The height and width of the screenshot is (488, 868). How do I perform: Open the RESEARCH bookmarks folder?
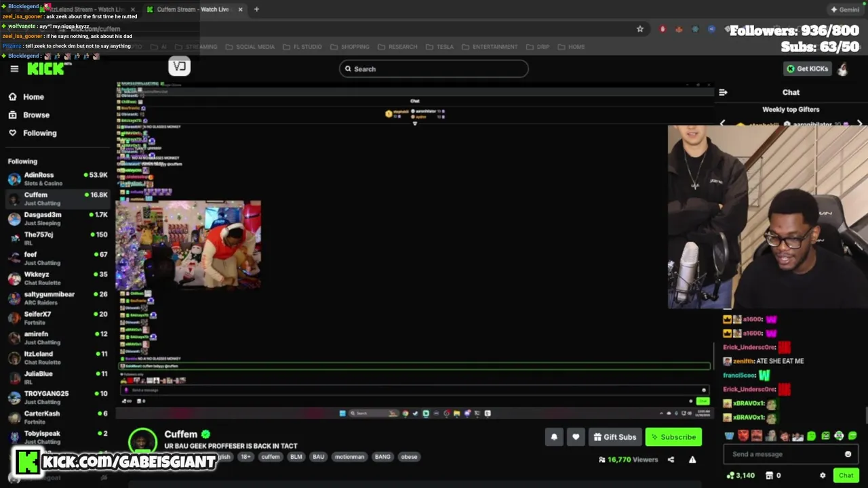click(x=397, y=47)
